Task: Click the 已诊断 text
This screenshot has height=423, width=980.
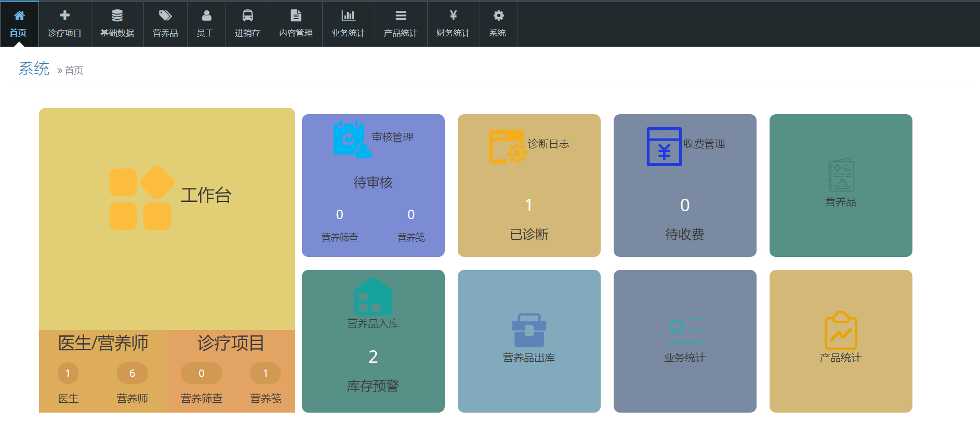Action: [529, 235]
